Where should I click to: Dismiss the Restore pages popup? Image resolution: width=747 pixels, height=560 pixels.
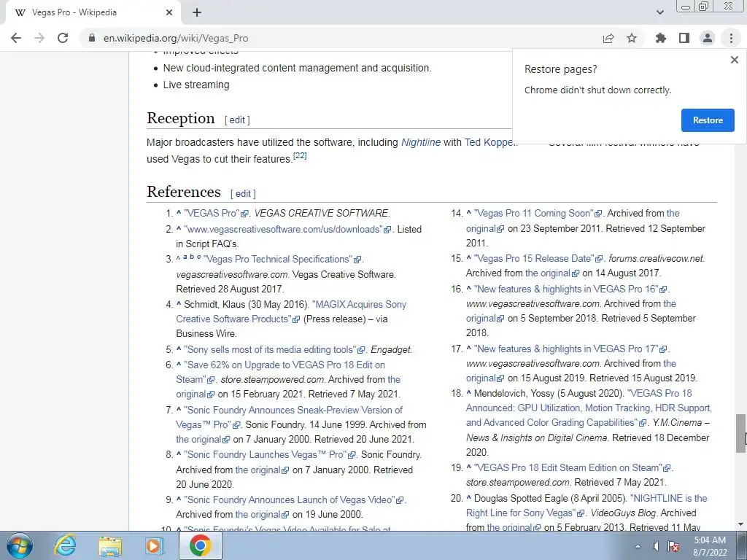pyautogui.click(x=734, y=60)
